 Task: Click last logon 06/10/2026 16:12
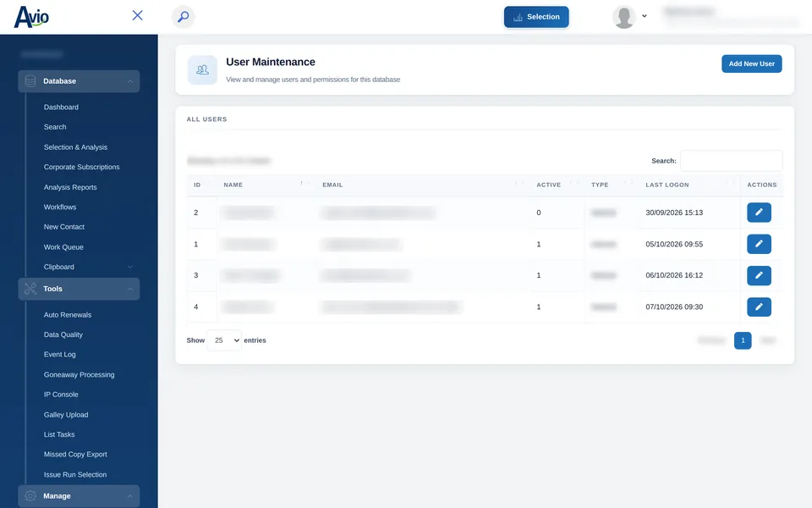[674, 275]
